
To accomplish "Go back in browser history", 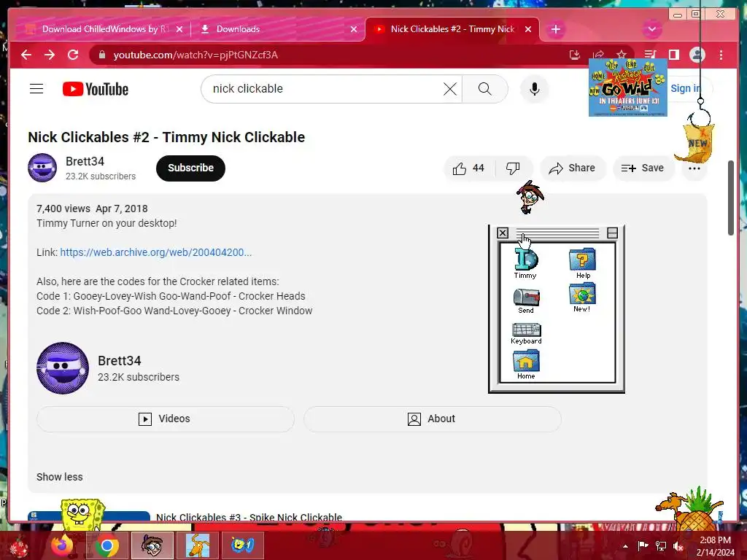I will pyautogui.click(x=26, y=55).
